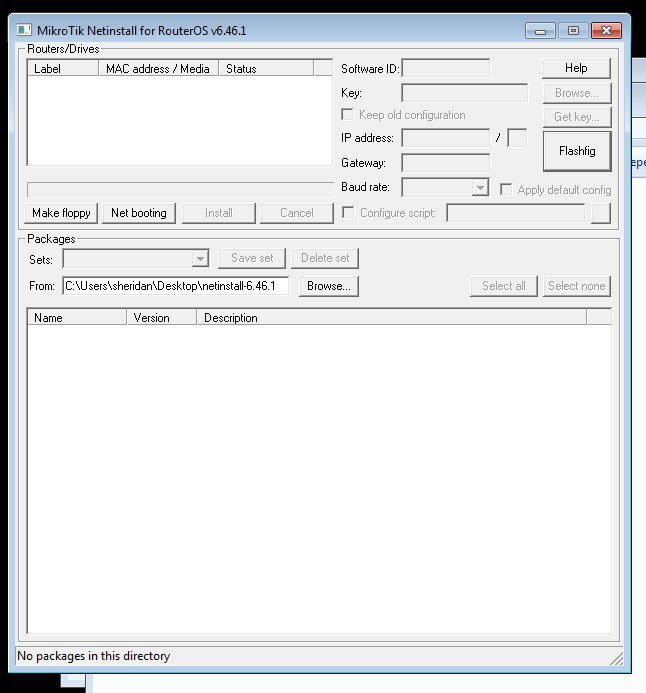Click the Install button
The height and width of the screenshot is (693, 646).
(219, 213)
